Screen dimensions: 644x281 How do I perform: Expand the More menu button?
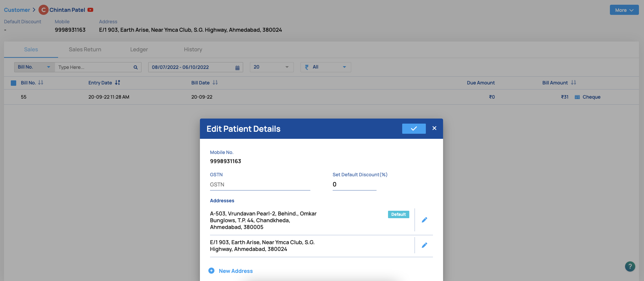624,10
